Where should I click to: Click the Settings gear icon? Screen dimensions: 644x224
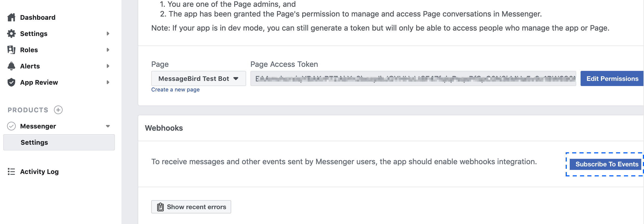pyautogui.click(x=11, y=34)
